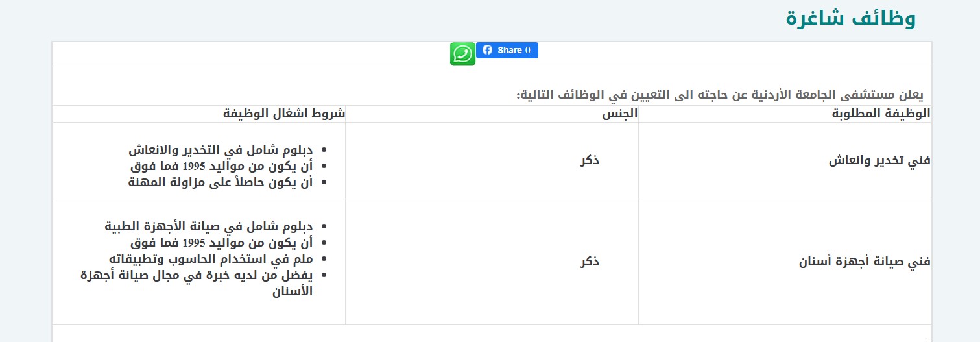The height and width of the screenshot is (342, 980).
Task: Click ذكر in the anesthesia technician row
Action: [590, 160]
